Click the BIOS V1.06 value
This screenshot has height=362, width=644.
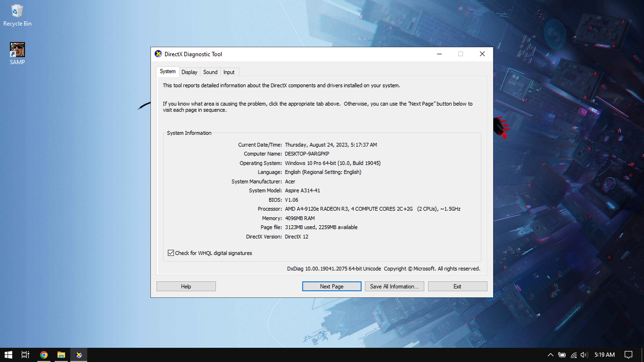click(x=292, y=200)
